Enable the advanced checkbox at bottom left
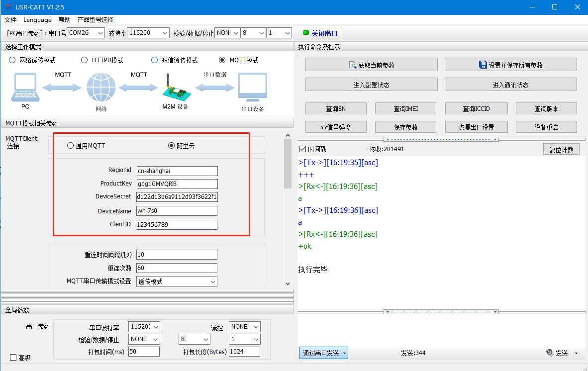The width and height of the screenshot is (588, 371). pos(13,358)
